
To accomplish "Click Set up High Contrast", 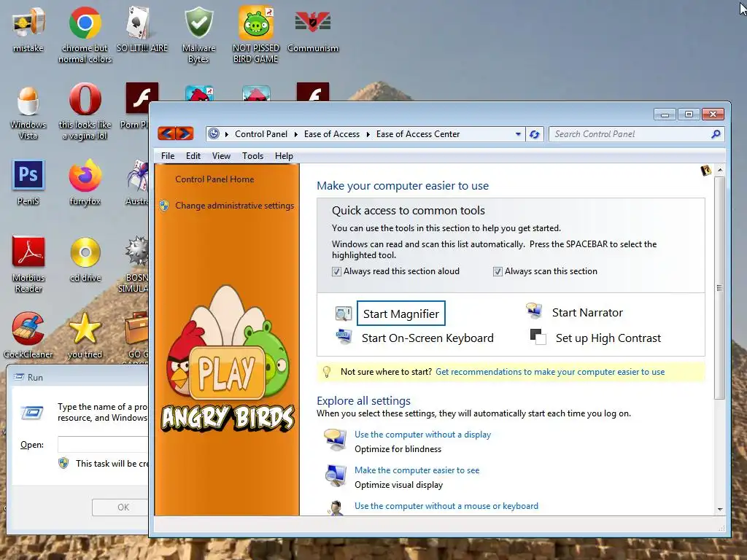I will coord(608,338).
